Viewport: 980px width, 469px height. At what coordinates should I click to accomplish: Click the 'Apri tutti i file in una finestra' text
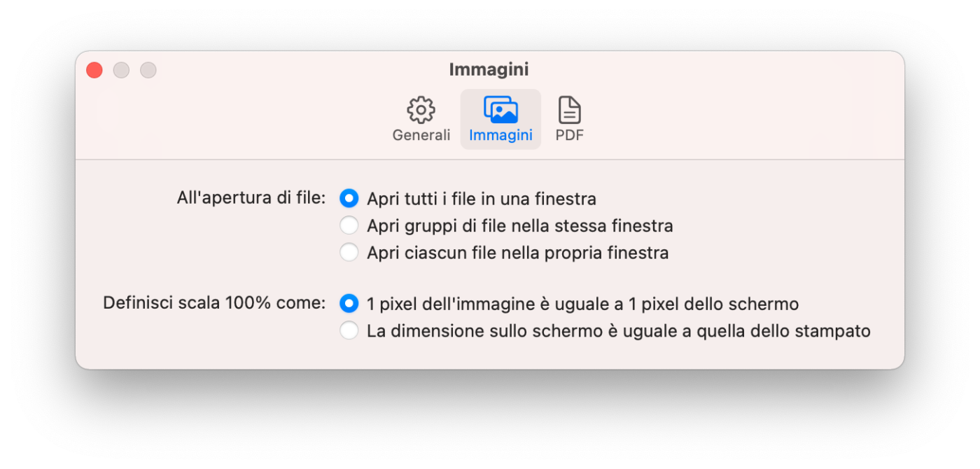click(482, 199)
